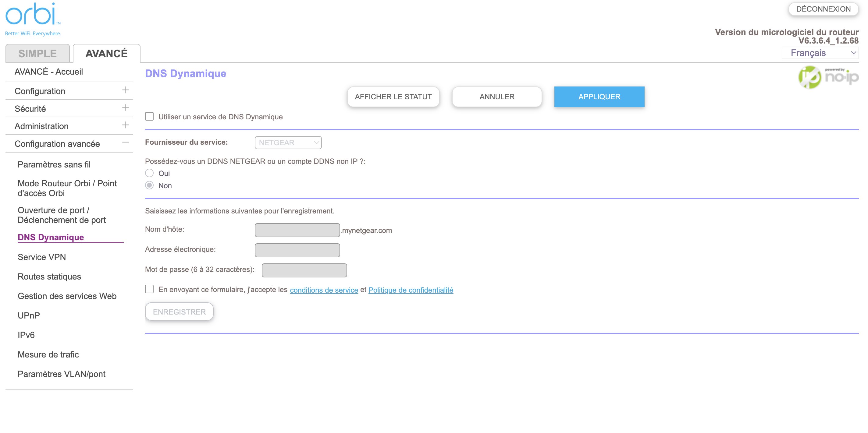
Task: Open Service VPN page
Action: click(x=41, y=257)
